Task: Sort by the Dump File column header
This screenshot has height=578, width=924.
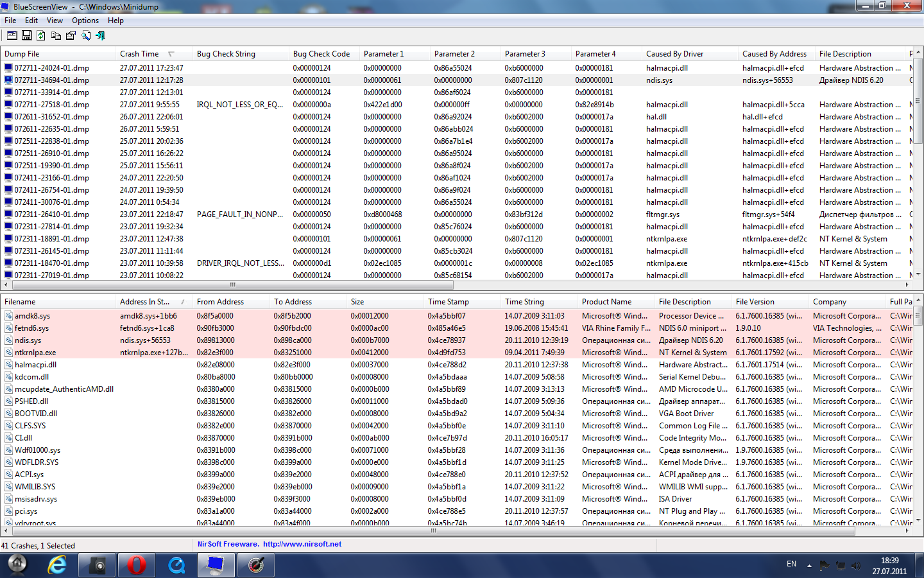Action: tap(58, 54)
